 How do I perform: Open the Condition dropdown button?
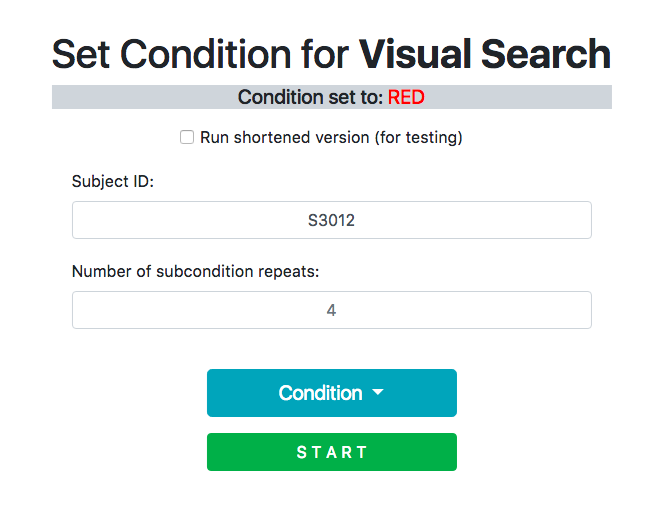point(332,393)
